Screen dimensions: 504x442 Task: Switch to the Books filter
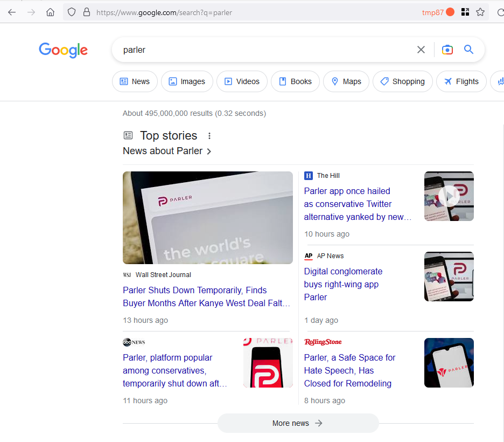[x=296, y=81]
